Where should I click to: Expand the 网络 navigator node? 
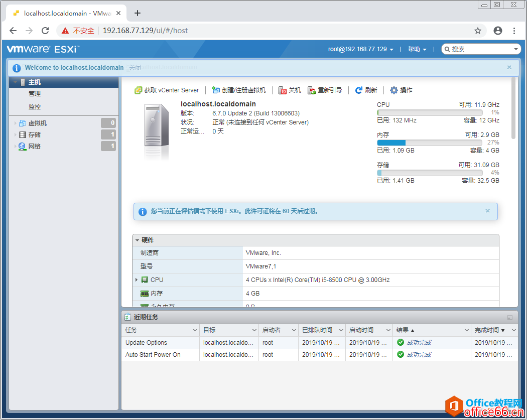coord(15,146)
